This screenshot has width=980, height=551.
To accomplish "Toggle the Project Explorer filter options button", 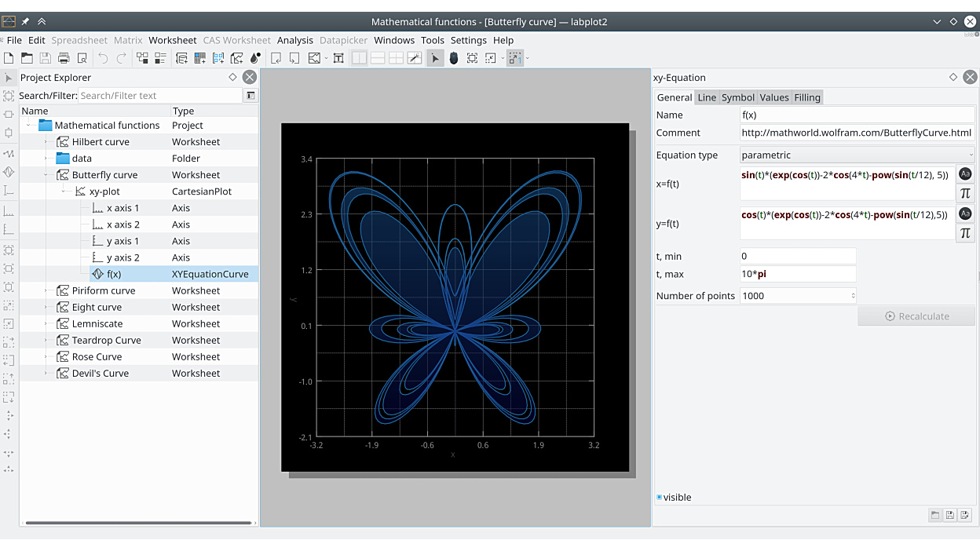I will tap(250, 96).
